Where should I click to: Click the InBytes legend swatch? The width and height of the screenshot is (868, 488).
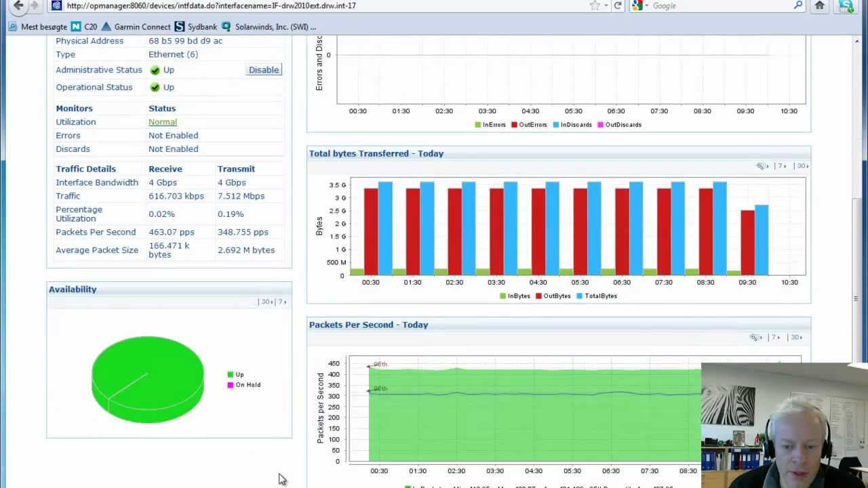503,296
